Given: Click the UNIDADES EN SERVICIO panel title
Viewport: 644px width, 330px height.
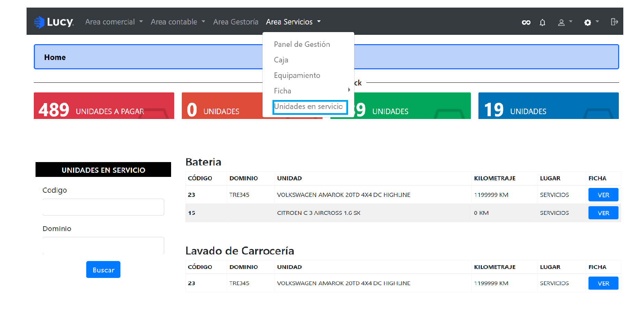Looking at the screenshot, I should point(103,170).
